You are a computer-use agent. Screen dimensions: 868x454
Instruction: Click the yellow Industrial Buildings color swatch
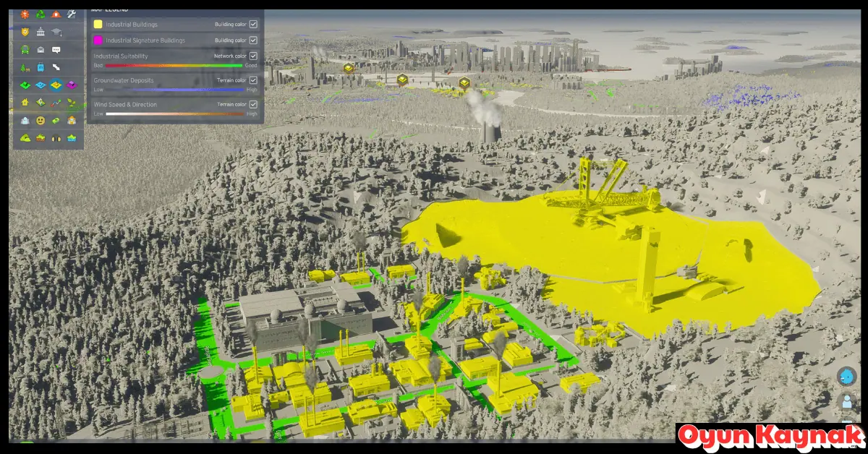97,24
